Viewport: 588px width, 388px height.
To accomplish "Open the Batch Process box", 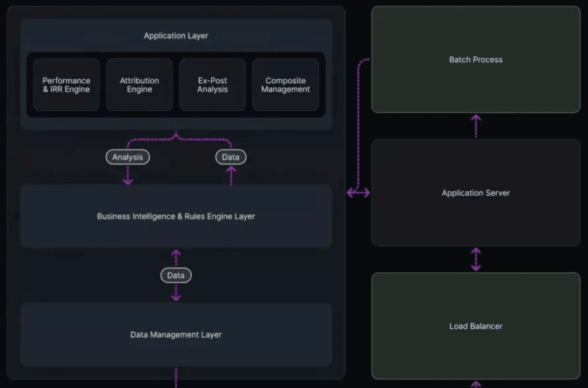I will [x=475, y=60].
